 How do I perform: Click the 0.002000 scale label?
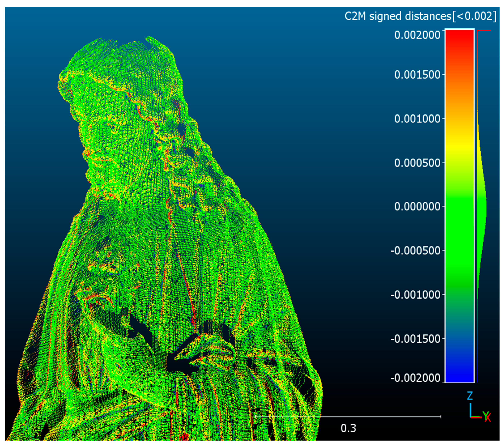pos(417,35)
